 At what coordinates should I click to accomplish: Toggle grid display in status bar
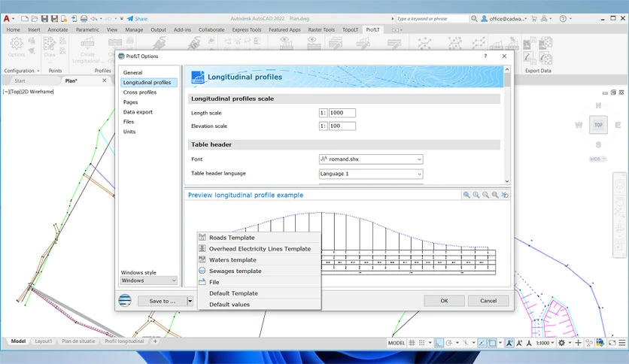[412, 343]
